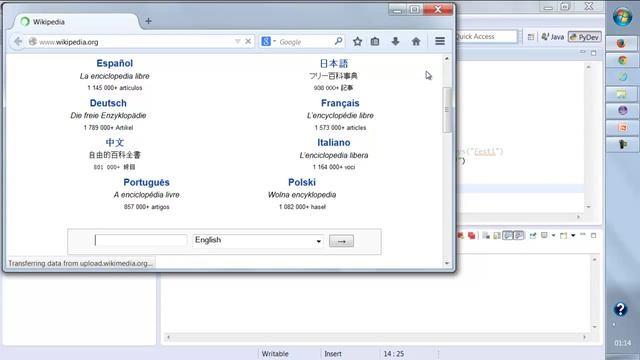Click the Insert status bar entry
The height and width of the screenshot is (360, 640).
[x=333, y=354]
